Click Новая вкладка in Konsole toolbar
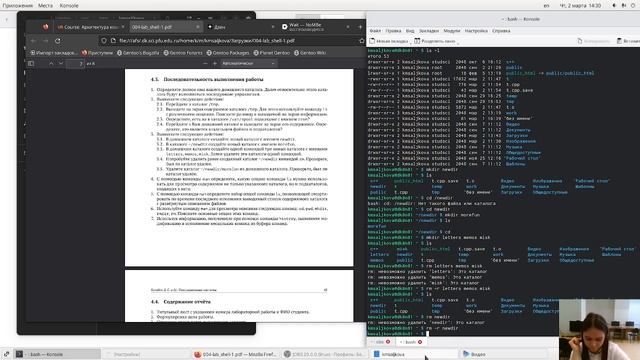 [389, 41]
